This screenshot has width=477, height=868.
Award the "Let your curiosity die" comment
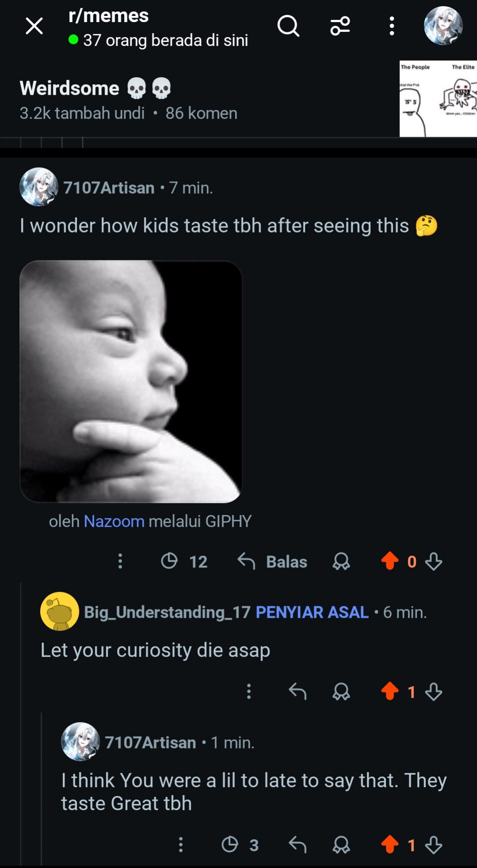[x=341, y=691]
